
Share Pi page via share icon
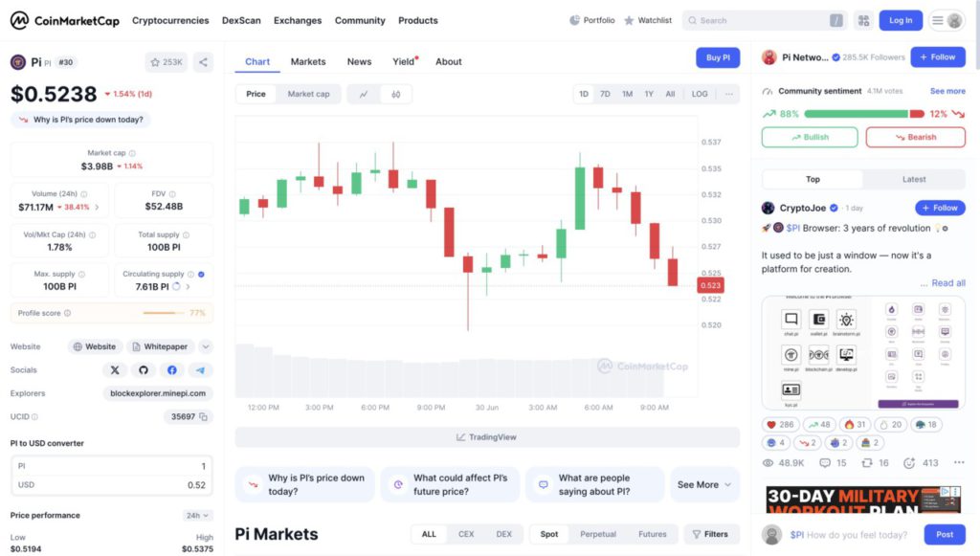[x=203, y=62]
